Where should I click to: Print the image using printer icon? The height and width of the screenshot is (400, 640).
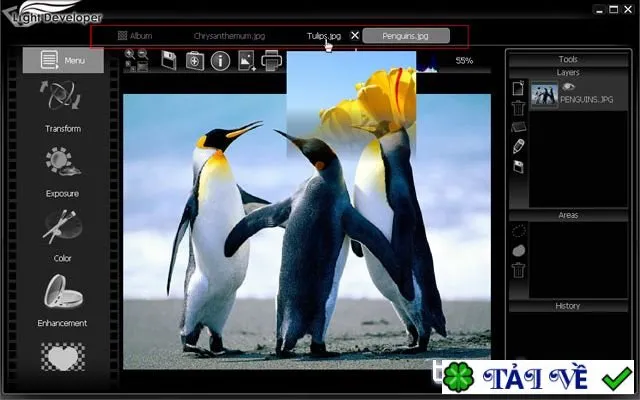(271, 61)
